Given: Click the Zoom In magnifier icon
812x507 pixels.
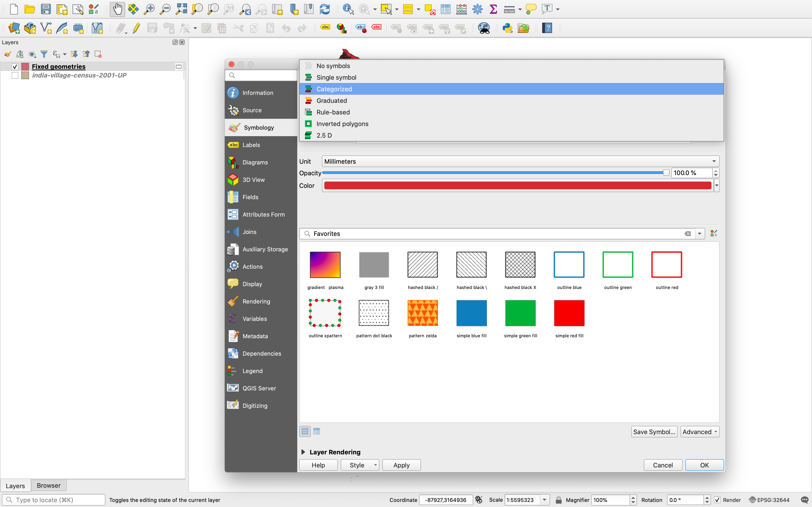Looking at the screenshot, I should pos(149,9).
